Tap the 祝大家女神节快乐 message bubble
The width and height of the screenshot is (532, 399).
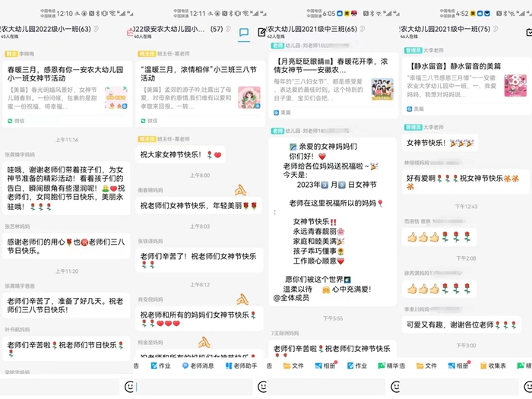[181, 155]
